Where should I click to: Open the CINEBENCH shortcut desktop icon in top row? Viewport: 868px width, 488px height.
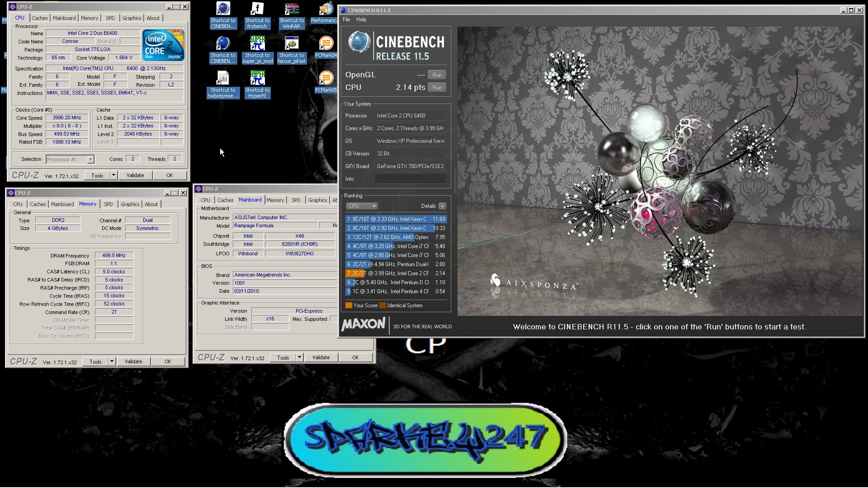point(223,15)
